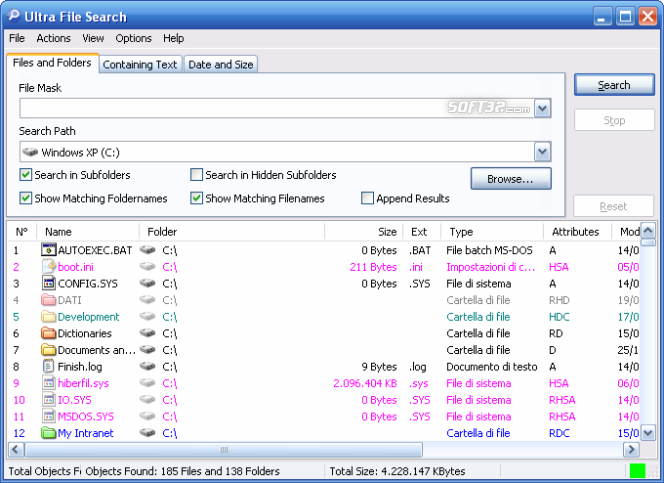
Task: Open the Help menu
Action: pyautogui.click(x=174, y=38)
